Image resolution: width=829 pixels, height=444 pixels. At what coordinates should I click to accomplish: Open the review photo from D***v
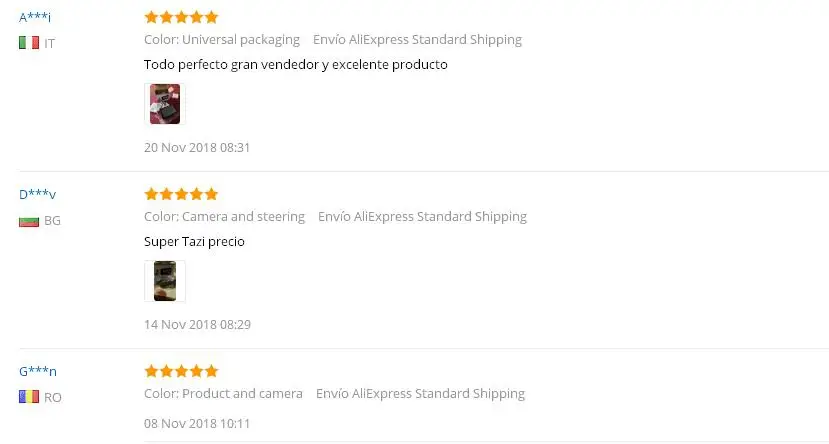(165, 281)
